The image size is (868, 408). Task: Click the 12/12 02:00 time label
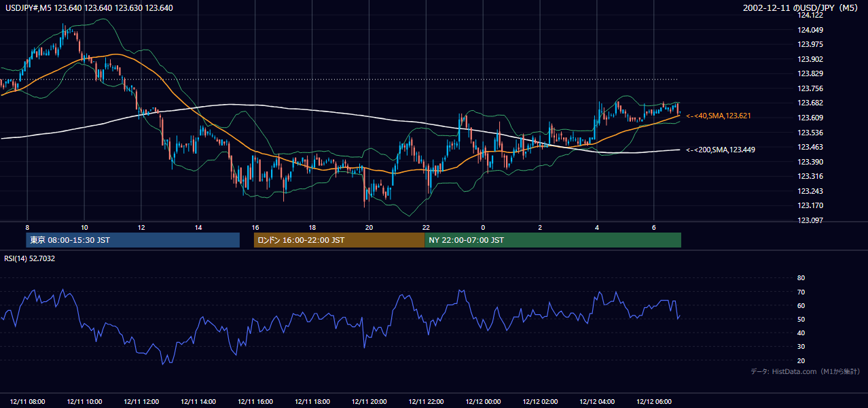pyautogui.click(x=540, y=402)
